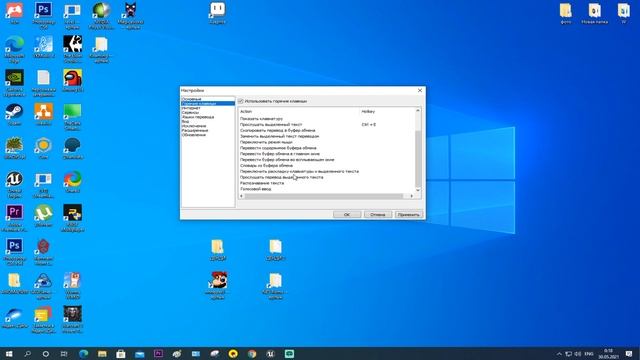This screenshot has height=360, width=640.
Task: Click the OK button in settings dialog
Action: pos(347,214)
